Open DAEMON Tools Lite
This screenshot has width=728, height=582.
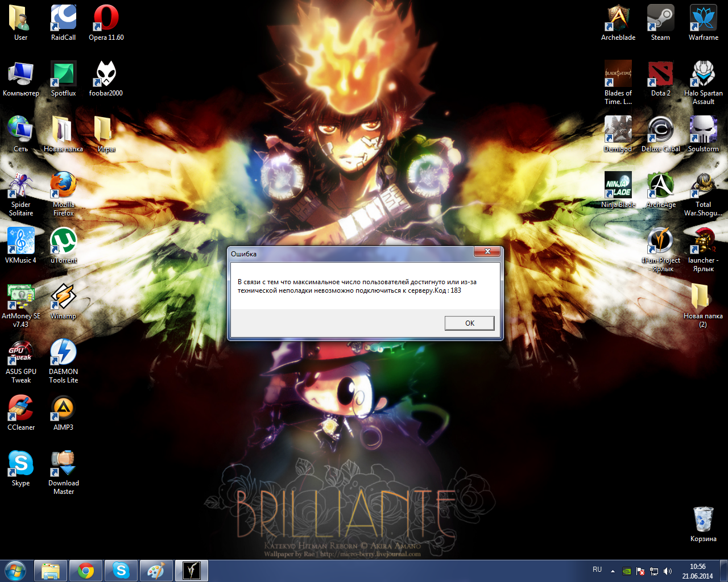(63, 361)
